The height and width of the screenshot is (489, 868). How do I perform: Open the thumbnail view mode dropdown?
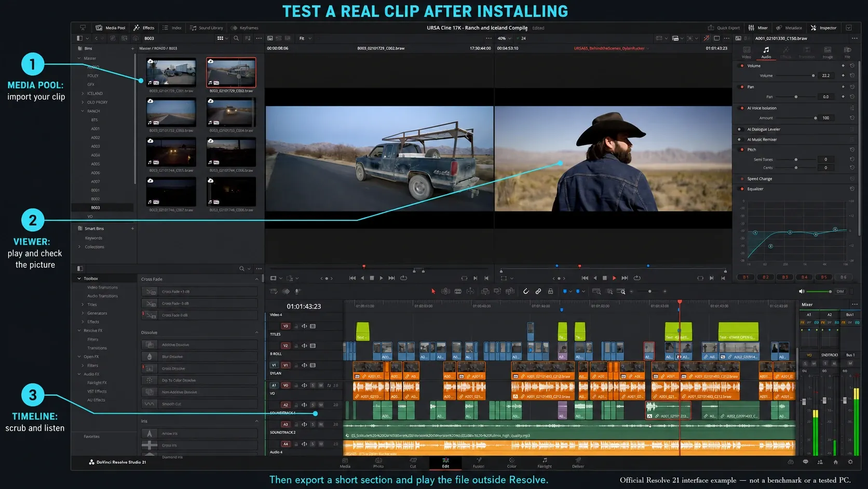[223, 38]
